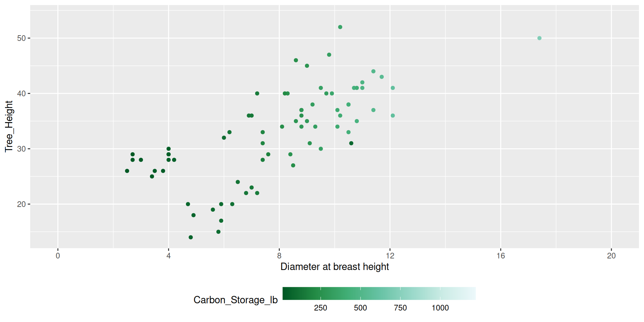Click the 'Diameter at breast height' axis title
This screenshot has width=644, height=322.
coord(334,267)
